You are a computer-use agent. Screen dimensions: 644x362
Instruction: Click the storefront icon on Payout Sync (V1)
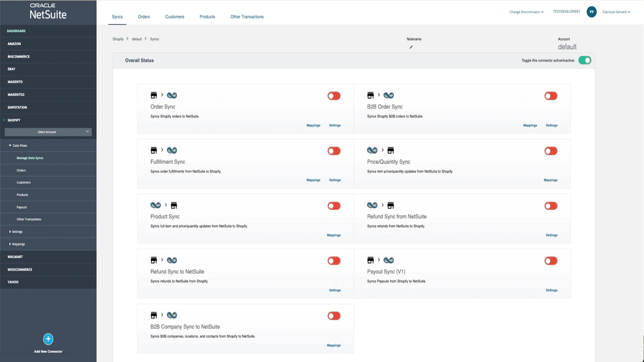pyautogui.click(x=370, y=260)
